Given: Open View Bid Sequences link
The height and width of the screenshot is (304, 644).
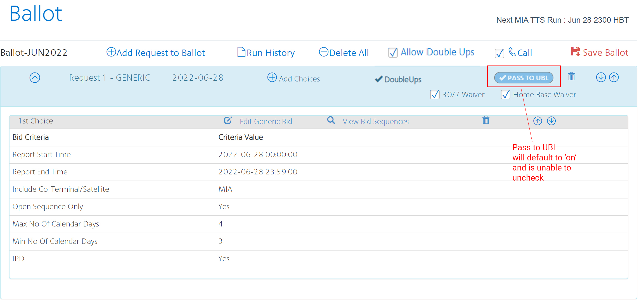Looking at the screenshot, I should (376, 121).
